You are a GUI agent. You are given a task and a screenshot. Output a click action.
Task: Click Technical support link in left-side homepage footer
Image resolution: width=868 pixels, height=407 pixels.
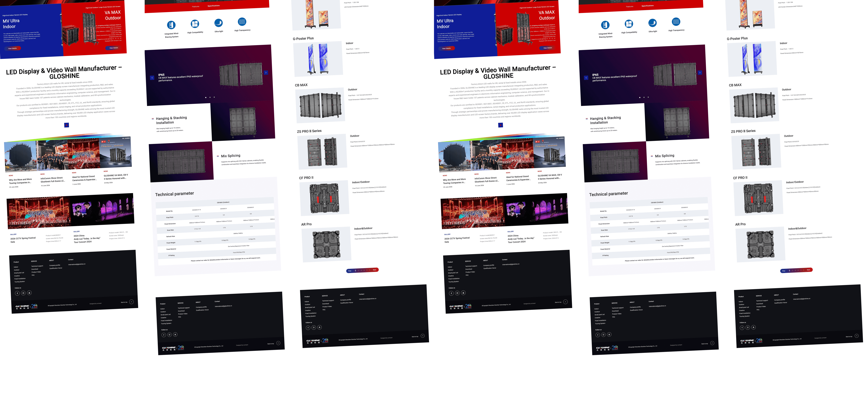click(37, 266)
